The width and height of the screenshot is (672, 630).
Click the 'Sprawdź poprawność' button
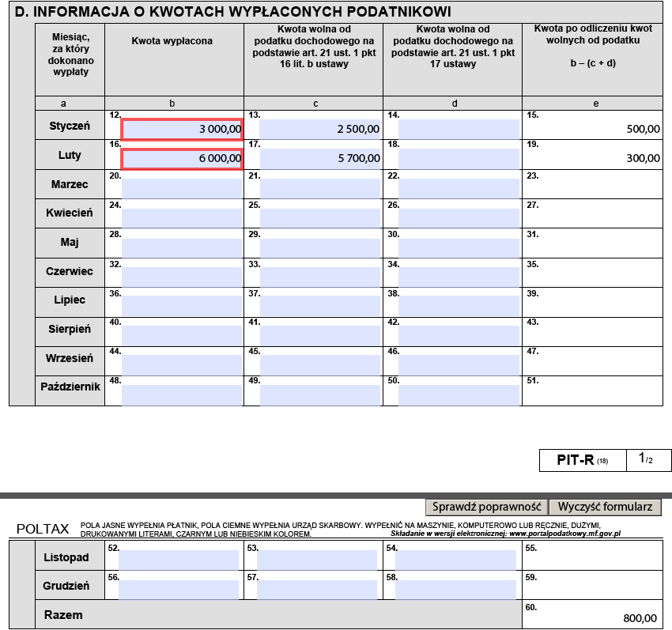(x=486, y=507)
